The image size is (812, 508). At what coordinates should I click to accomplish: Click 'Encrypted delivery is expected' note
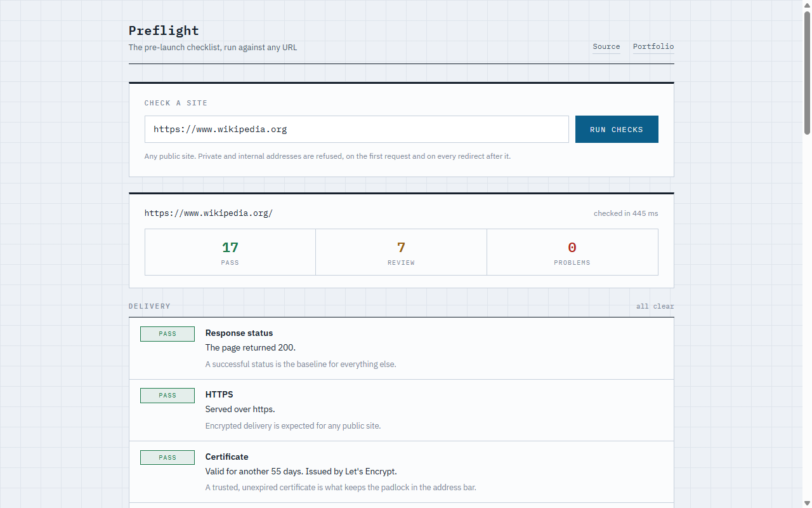pos(293,426)
